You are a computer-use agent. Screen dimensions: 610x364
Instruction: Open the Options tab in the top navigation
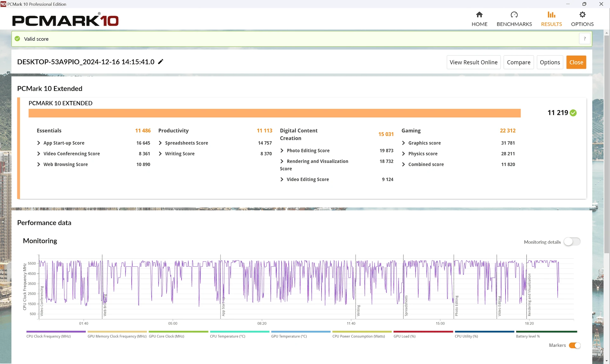pyautogui.click(x=582, y=19)
